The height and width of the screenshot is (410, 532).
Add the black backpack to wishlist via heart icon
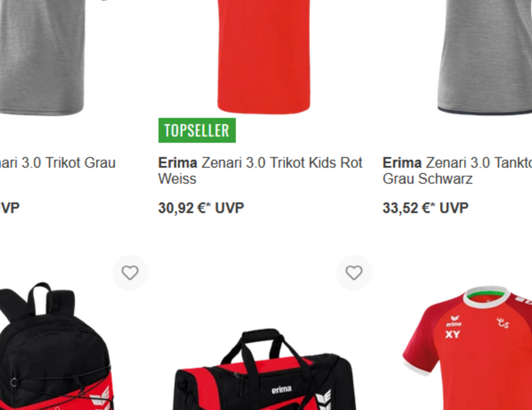130,272
